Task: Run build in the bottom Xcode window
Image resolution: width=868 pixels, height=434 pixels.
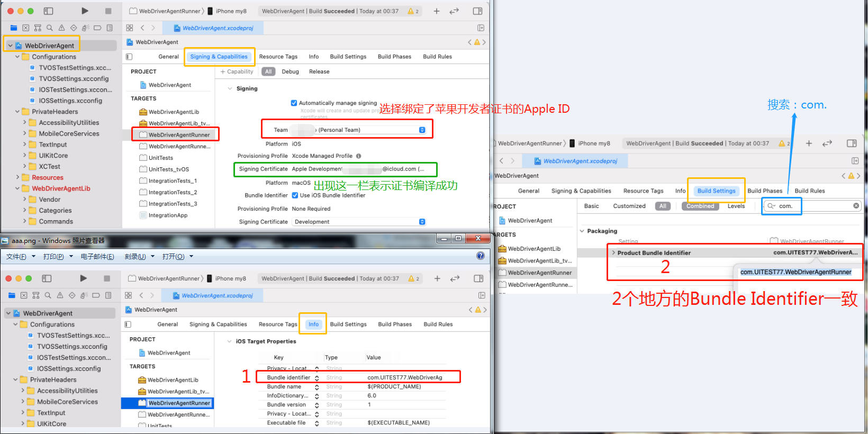Action: pos(84,278)
